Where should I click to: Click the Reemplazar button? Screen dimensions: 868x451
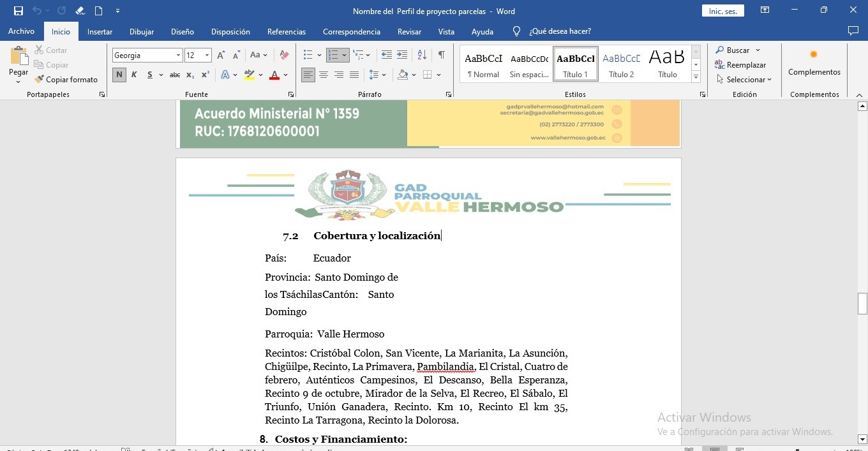pos(740,65)
